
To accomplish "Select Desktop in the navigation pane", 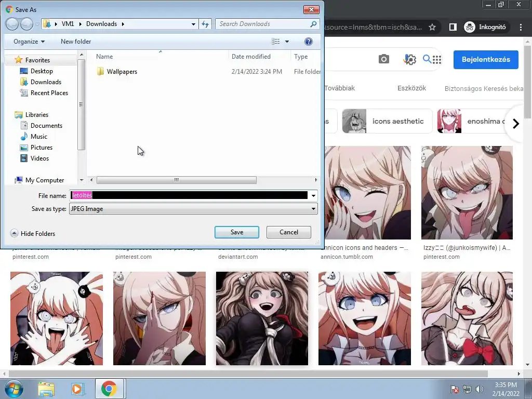I will 42,71.
